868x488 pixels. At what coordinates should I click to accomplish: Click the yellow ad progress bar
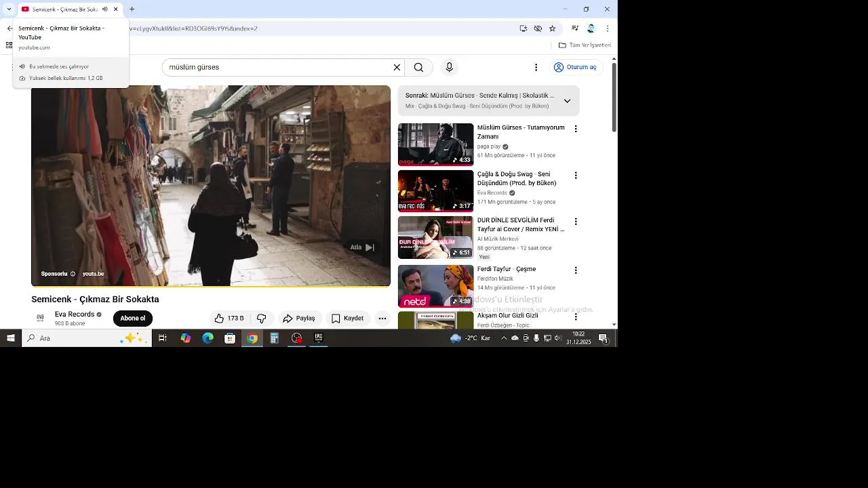[211, 286]
